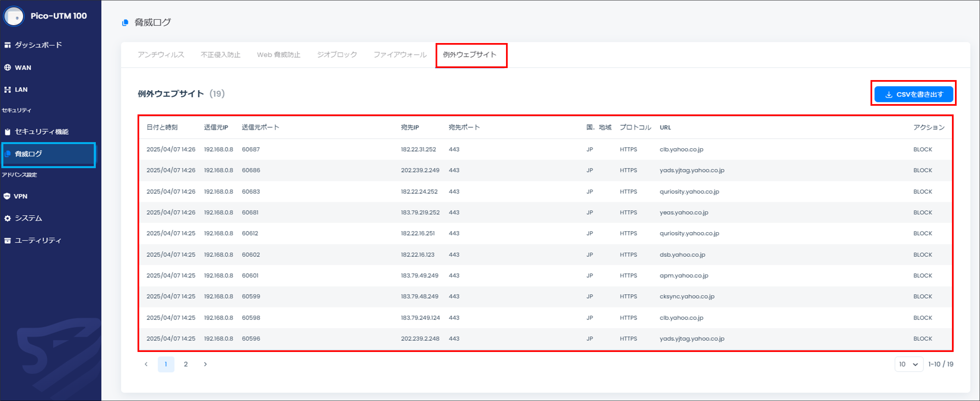Click the 例外ウェブサイト (19) section heading
This screenshot has height=401, width=980.
(181, 94)
